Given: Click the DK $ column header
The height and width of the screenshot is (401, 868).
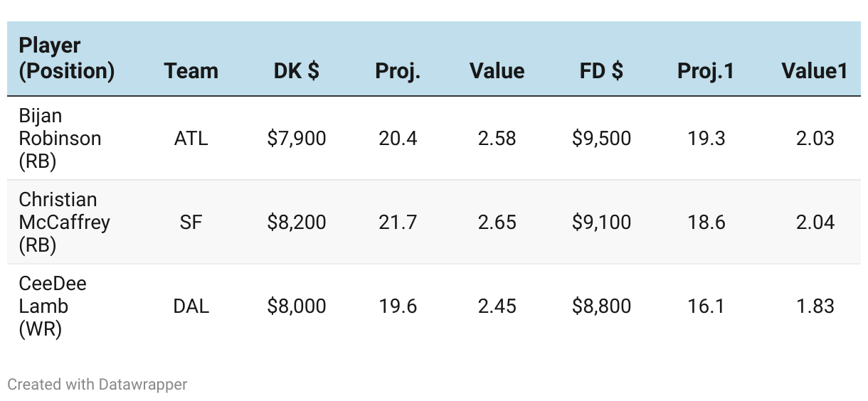Looking at the screenshot, I should pyautogui.click(x=297, y=71).
